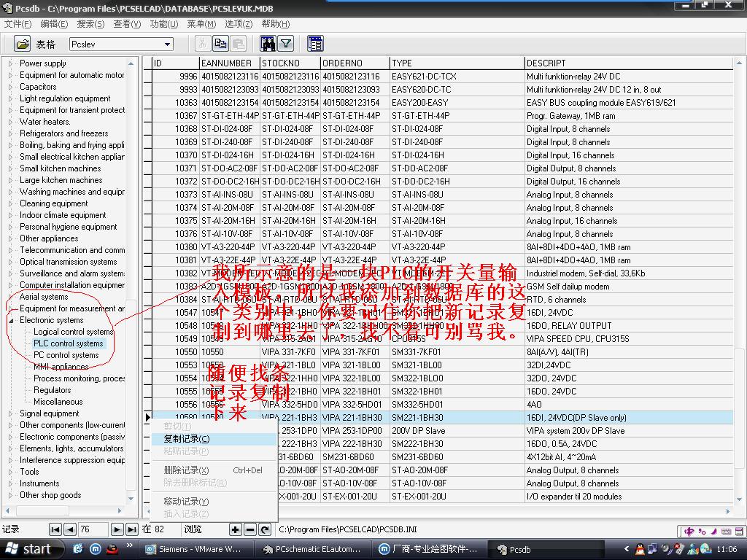Click the paste record toolbar icon

[239, 44]
